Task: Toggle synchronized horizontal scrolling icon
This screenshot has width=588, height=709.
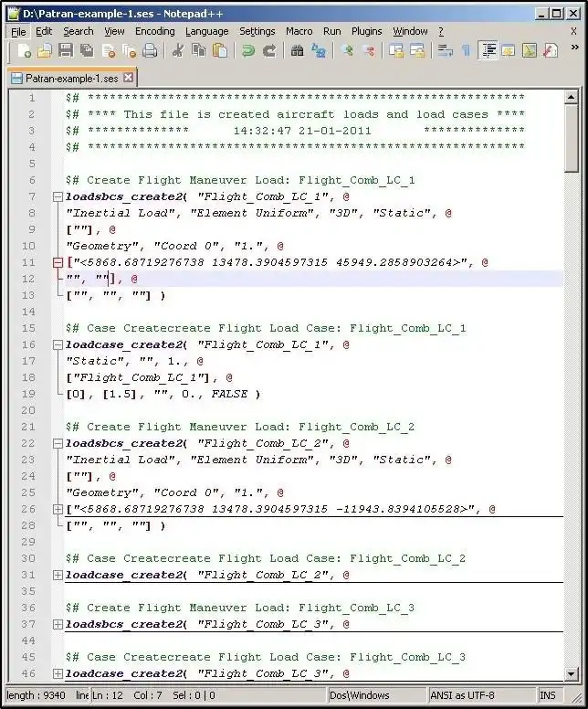Action: 417,50
